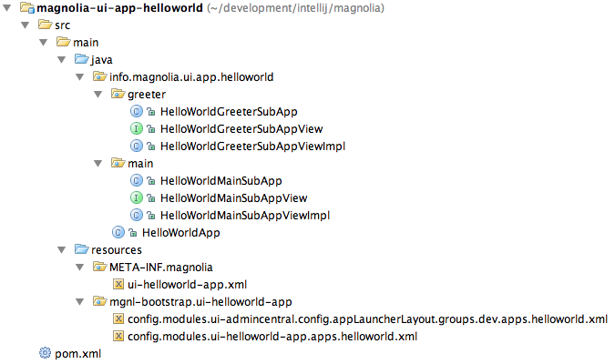Click the lock icon beside HelloWorldGreeterSubApp

click(x=151, y=112)
